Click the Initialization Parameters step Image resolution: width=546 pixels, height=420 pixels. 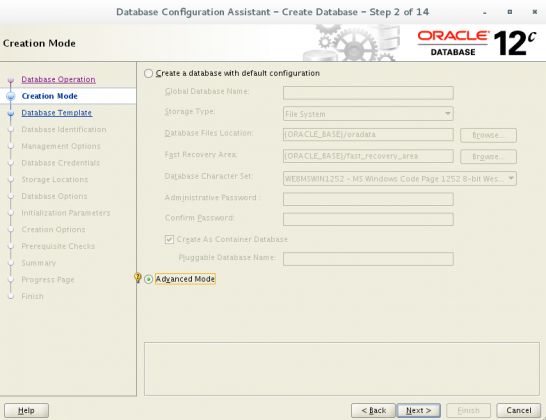[66, 213]
